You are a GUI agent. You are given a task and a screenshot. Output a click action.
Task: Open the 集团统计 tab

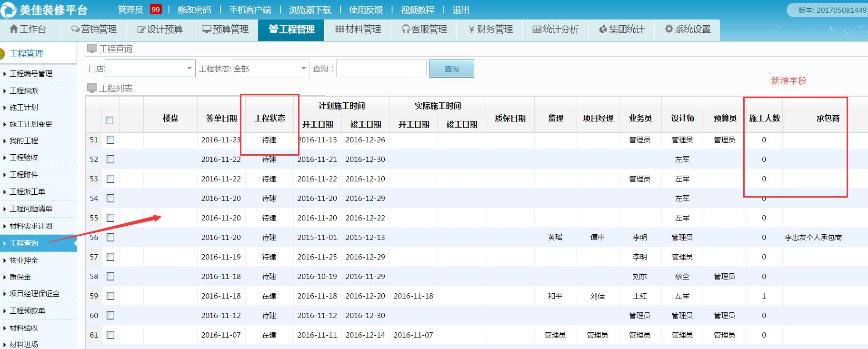(622, 30)
